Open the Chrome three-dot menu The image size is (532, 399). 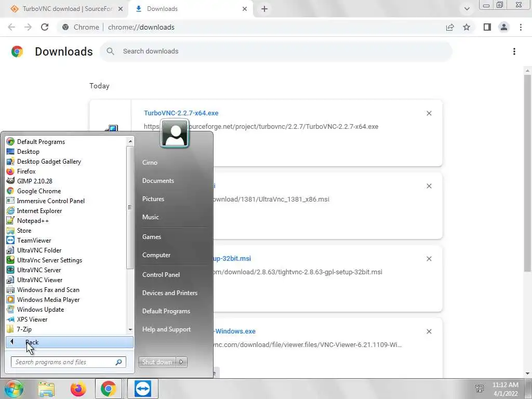[x=521, y=27]
